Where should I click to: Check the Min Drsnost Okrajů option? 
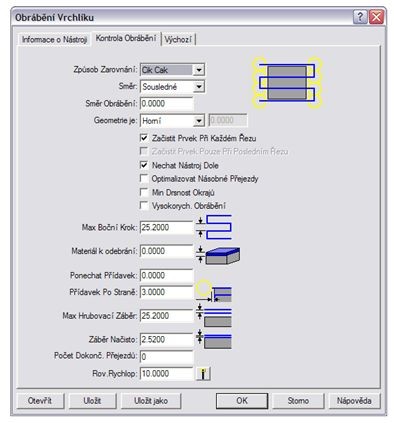[144, 192]
